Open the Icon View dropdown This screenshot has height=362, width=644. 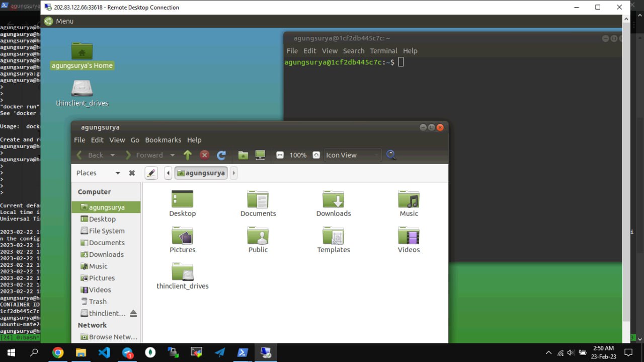click(352, 155)
